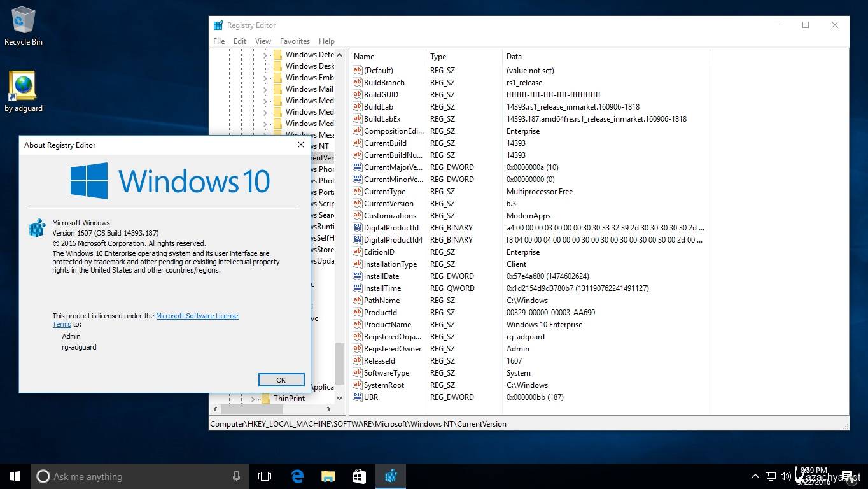
Task: Click the network tray icon
Action: click(x=771, y=476)
